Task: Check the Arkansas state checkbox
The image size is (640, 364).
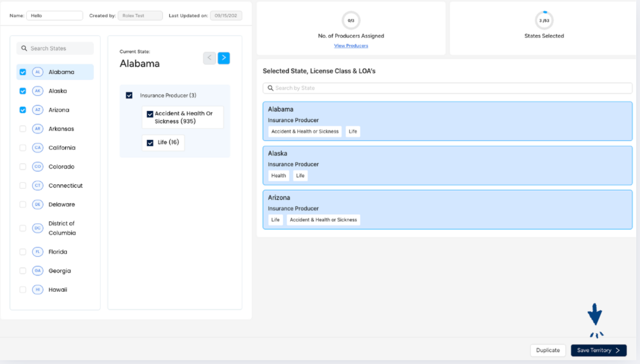Action: 23,129
